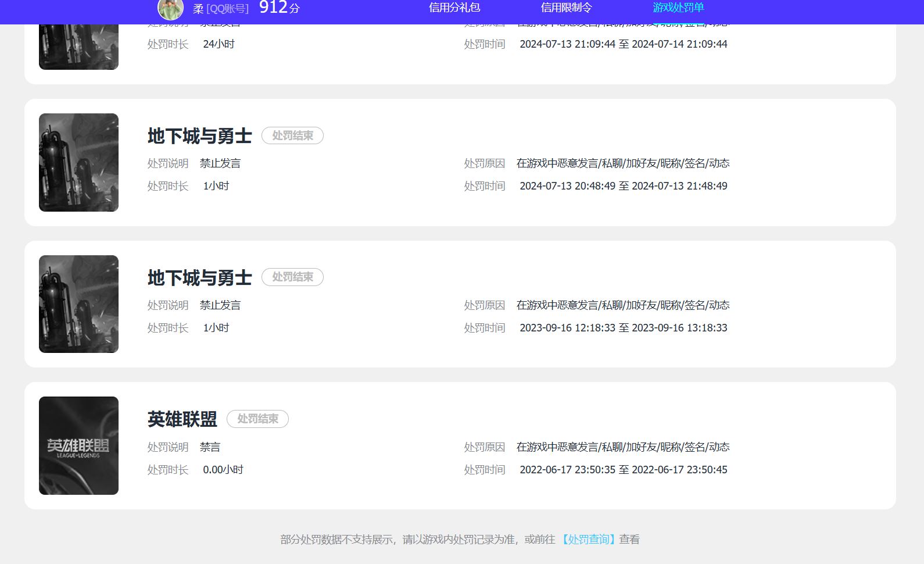Screen dimensions: 924x564
Task: Click 禁止发言 on the 2024-07-13 20:48:49 card
Action: pyautogui.click(x=220, y=163)
